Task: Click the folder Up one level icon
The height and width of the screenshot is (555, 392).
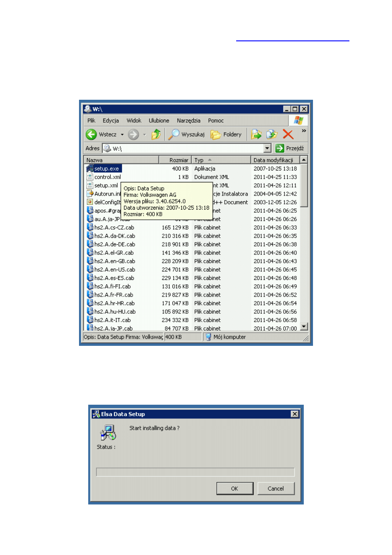Action: point(156,135)
